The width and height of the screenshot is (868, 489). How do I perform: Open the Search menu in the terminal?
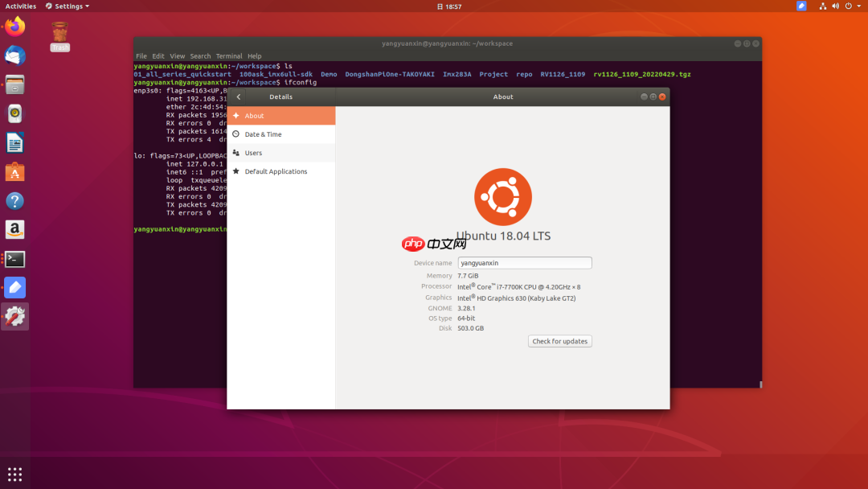click(x=200, y=55)
